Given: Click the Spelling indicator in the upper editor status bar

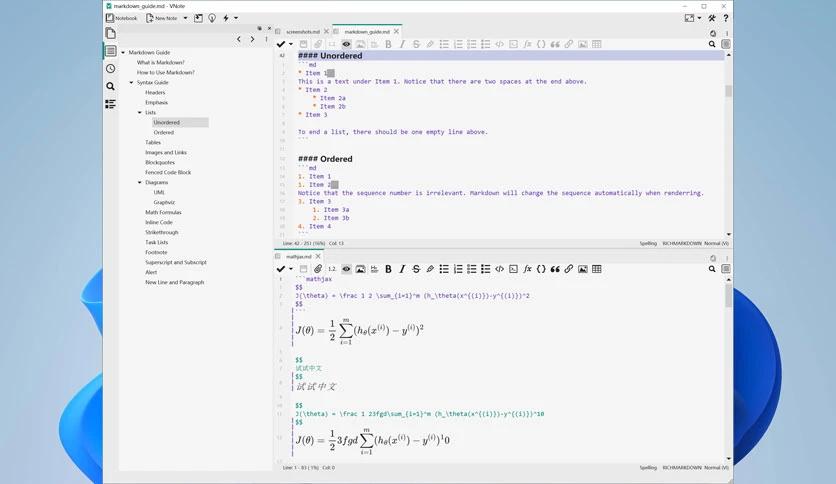Looking at the screenshot, I should 648,244.
